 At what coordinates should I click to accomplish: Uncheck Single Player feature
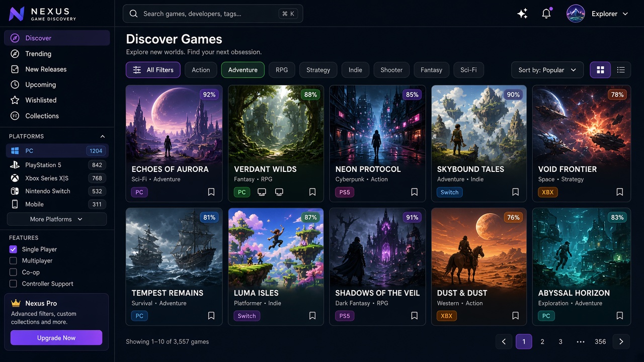[13, 249]
